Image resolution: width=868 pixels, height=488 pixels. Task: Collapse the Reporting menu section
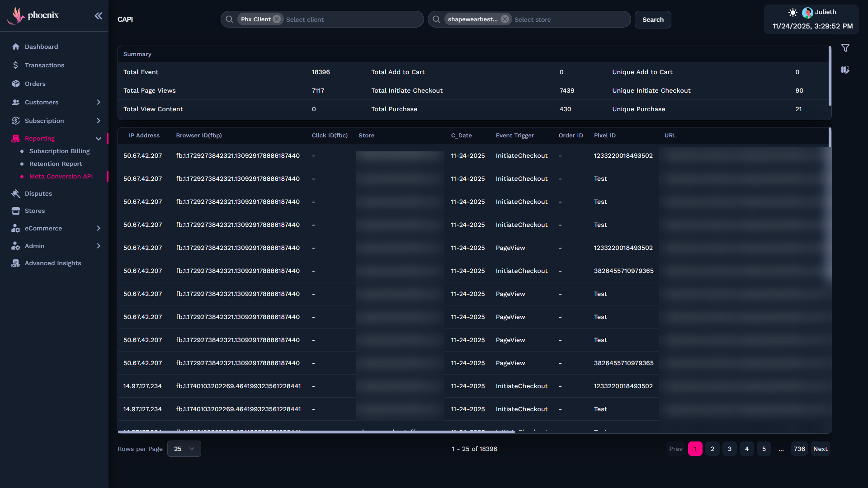coord(98,139)
